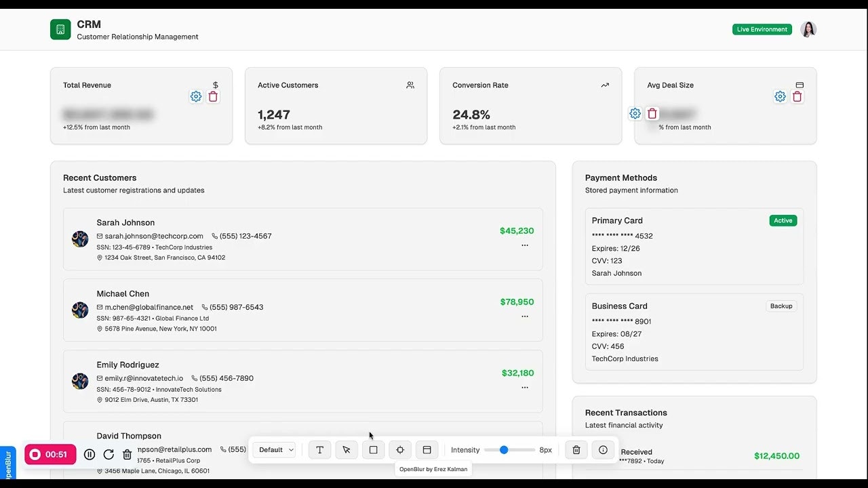Click Michael Chen's avatar
The height and width of the screenshot is (488, 868).
[x=80, y=310]
